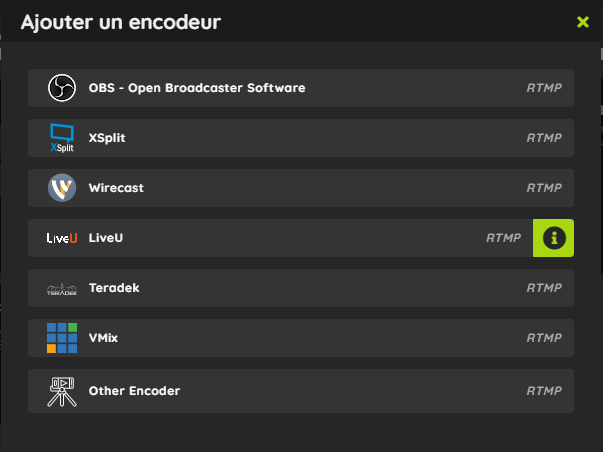Select the VMix encoder label
Image resolution: width=603 pixels, height=452 pixels.
pyautogui.click(x=103, y=338)
